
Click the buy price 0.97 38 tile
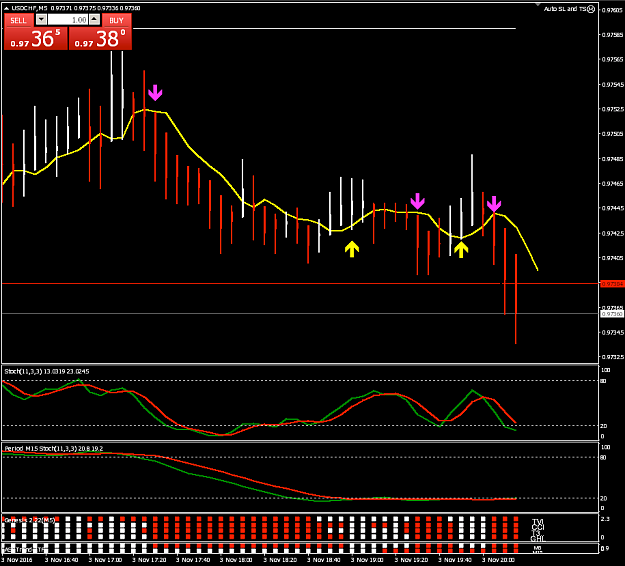100,39
